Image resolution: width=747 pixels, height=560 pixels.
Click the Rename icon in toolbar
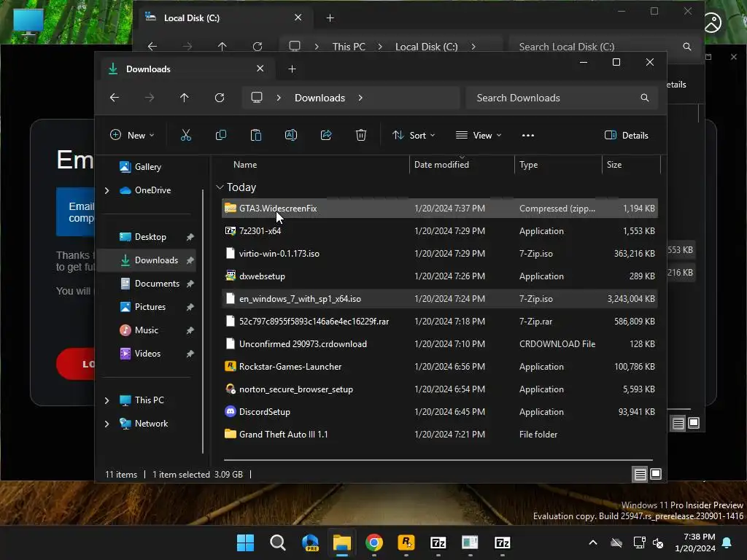(290, 135)
